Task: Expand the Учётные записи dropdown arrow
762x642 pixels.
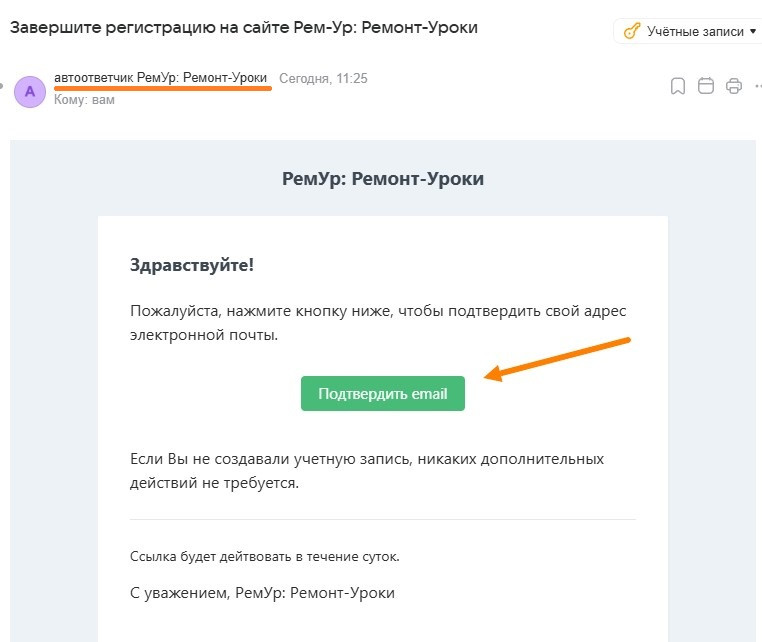Action: (753, 32)
